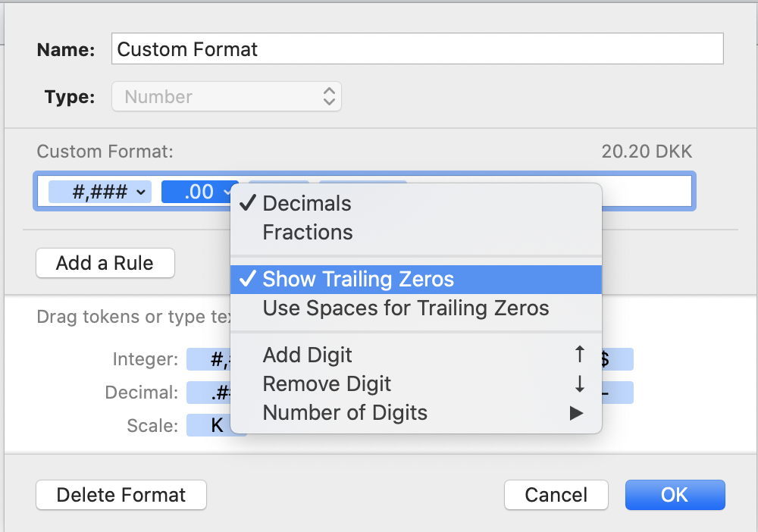Expand the Number of Digits submenu
The image size is (758, 532).
pyautogui.click(x=345, y=413)
